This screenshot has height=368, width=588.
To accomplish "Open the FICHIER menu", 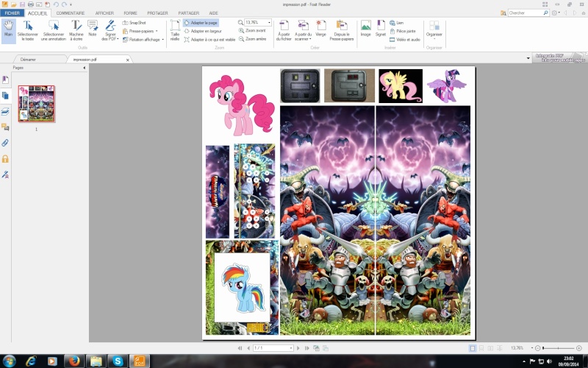I will [12, 13].
